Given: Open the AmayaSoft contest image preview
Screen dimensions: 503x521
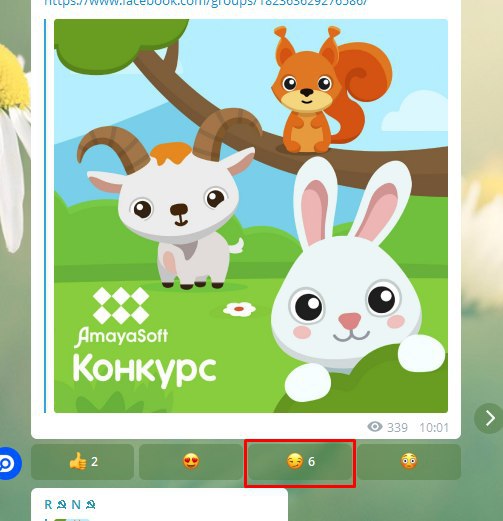Looking at the screenshot, I should (251, 216).
